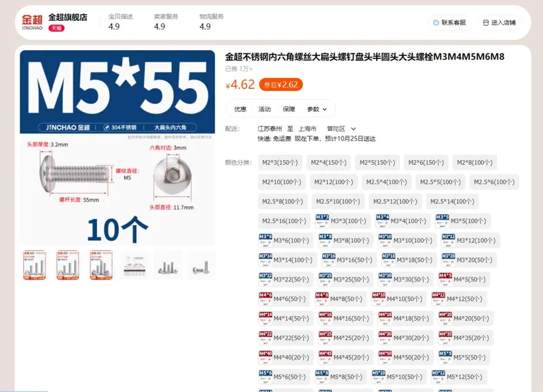This screenshot has height=392, width=543.
Task: Select the sixth thumbnail at the row end
Action: 201,265
